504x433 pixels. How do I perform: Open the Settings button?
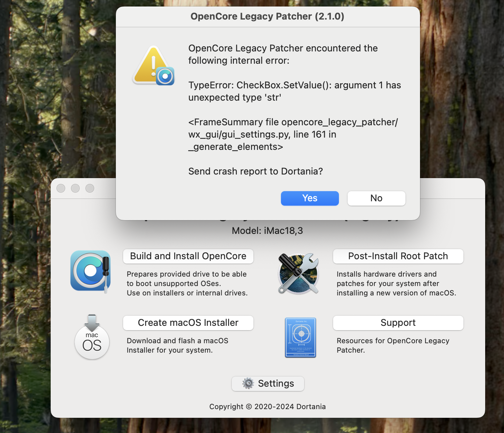[268, 384]
